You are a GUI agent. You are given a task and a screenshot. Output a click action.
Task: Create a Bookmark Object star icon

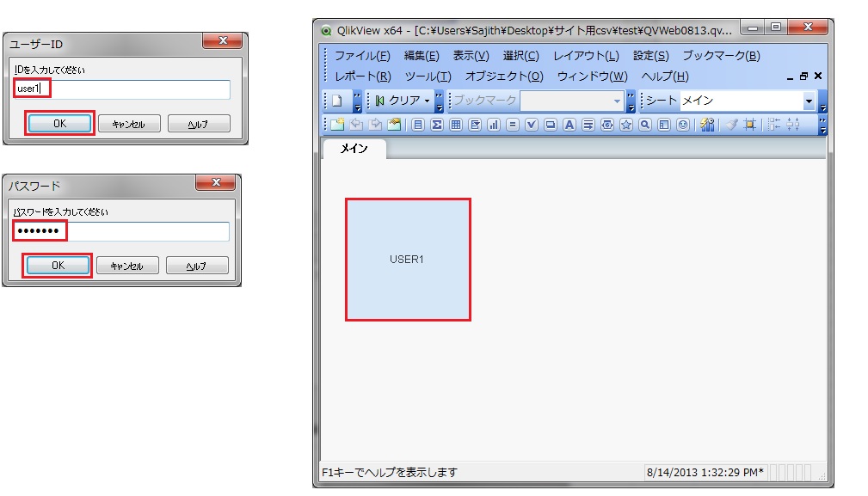(626, 125)
